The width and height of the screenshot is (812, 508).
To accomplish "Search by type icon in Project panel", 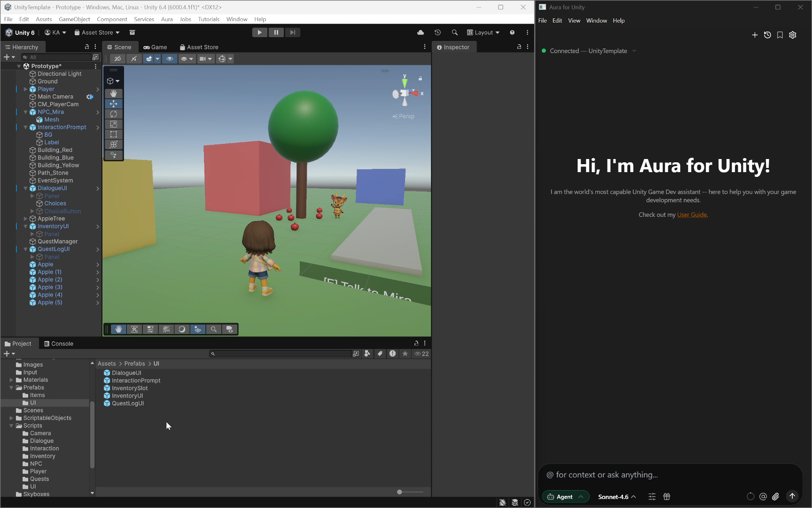I will point(367,354).
